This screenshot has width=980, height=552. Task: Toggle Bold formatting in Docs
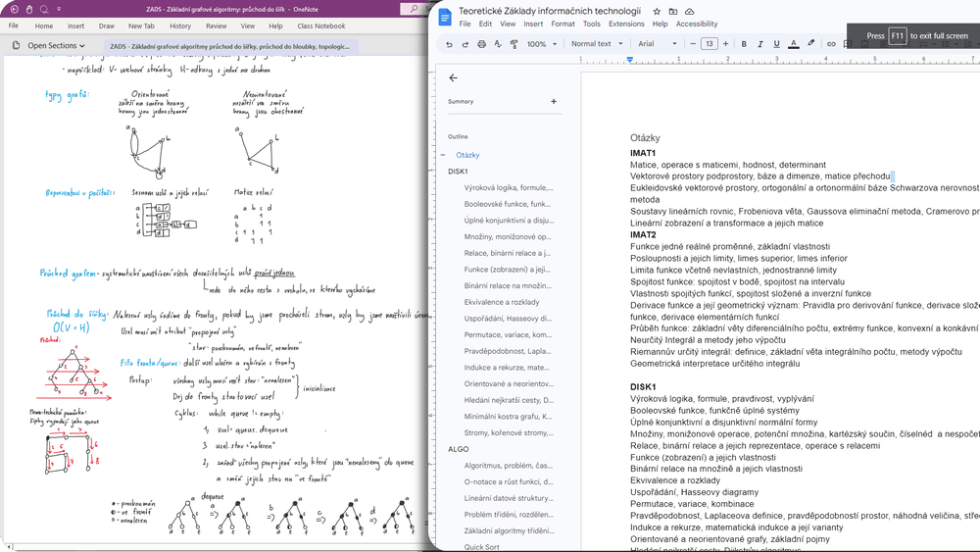click(744, 44)
